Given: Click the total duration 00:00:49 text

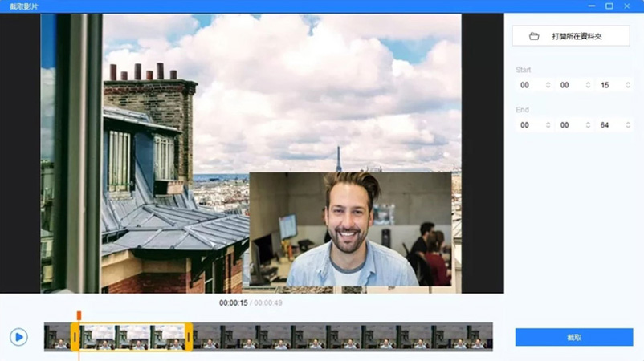Looking at the screenshot, I should point(268,302).
